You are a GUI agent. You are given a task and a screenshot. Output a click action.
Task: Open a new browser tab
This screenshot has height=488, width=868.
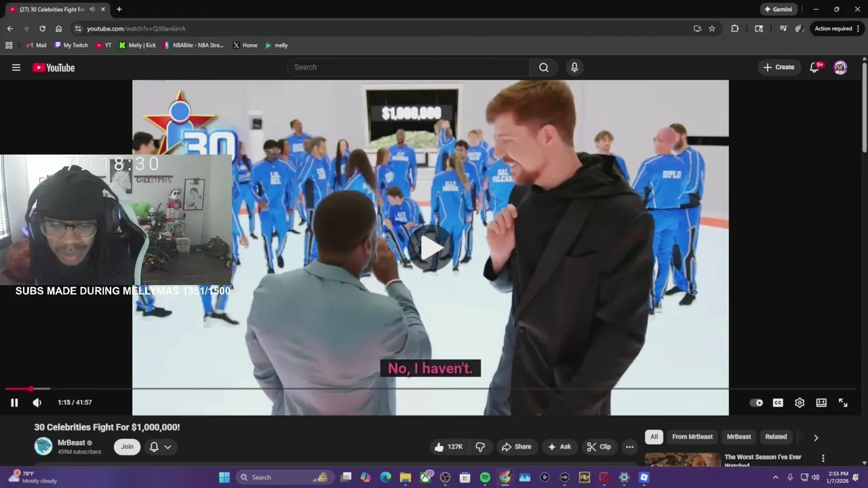[119, 9]
